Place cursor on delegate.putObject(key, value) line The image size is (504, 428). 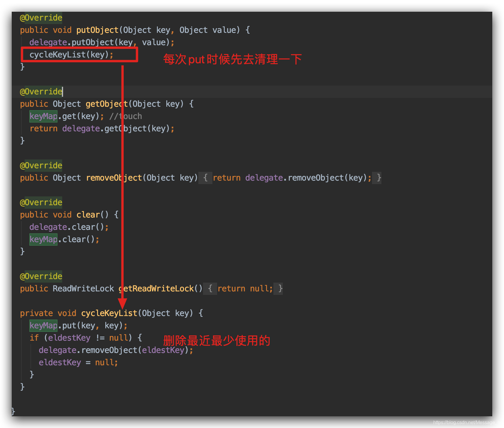coord(102,43)
